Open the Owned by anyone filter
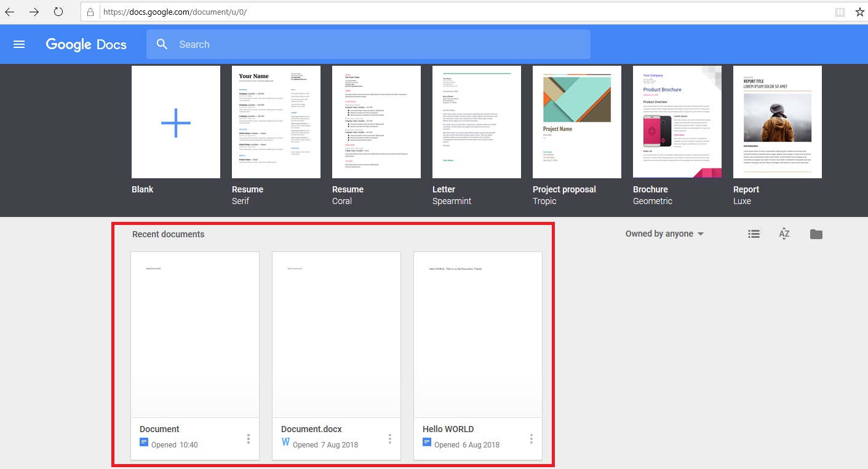 point(664,234)
